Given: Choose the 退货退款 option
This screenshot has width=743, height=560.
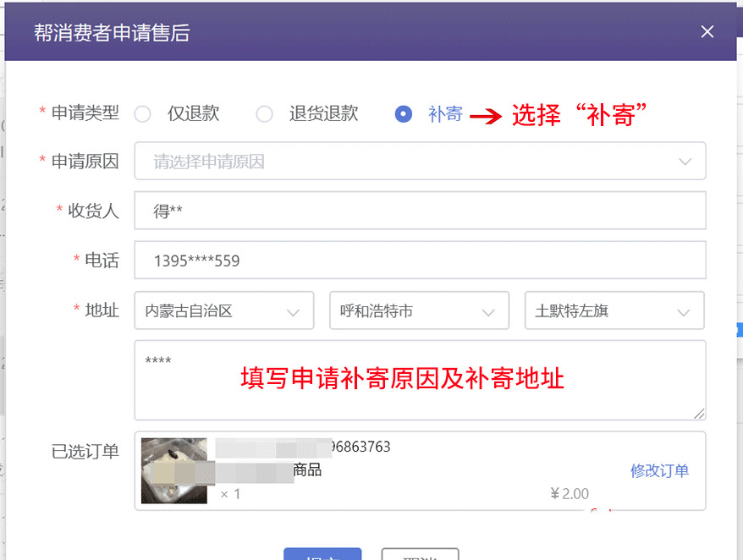Looking at the screenshot, I should 264,113.
